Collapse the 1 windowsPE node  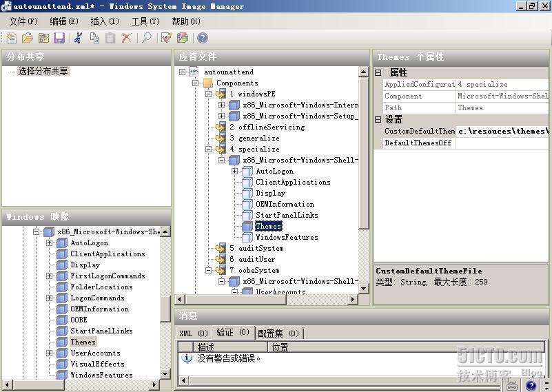[x=208, y=94]
